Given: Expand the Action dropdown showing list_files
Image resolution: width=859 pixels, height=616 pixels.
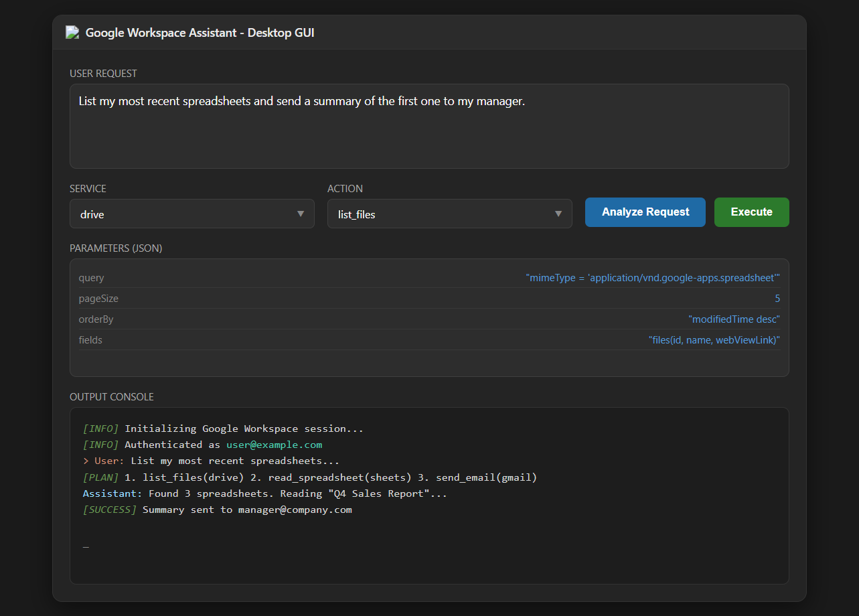Looking at the screenshot, I should click(450, 214).
